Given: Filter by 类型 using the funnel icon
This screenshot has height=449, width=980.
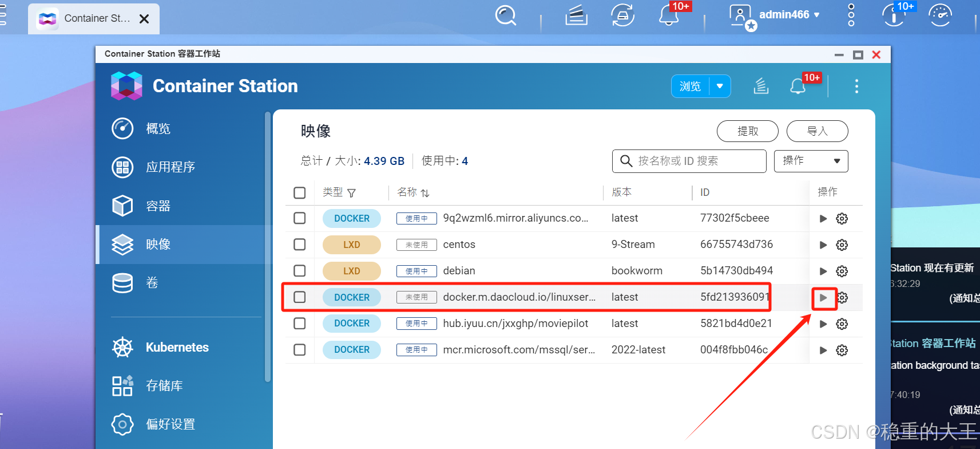Looking at the screenshot, I should tap(351, 193).
